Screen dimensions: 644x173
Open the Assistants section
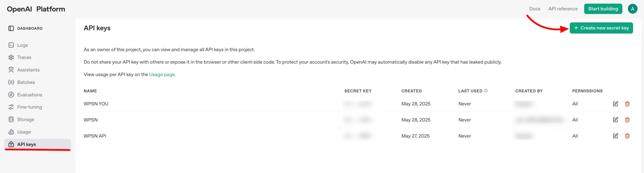pyautogui.click(x=28, y=70)
